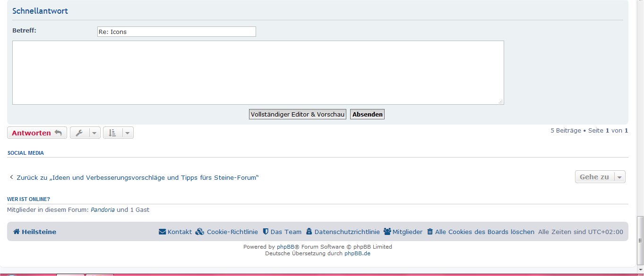Click Alle Cookies des Boards löschen
This screenshot has height=276, width=644.
[481, 232]
